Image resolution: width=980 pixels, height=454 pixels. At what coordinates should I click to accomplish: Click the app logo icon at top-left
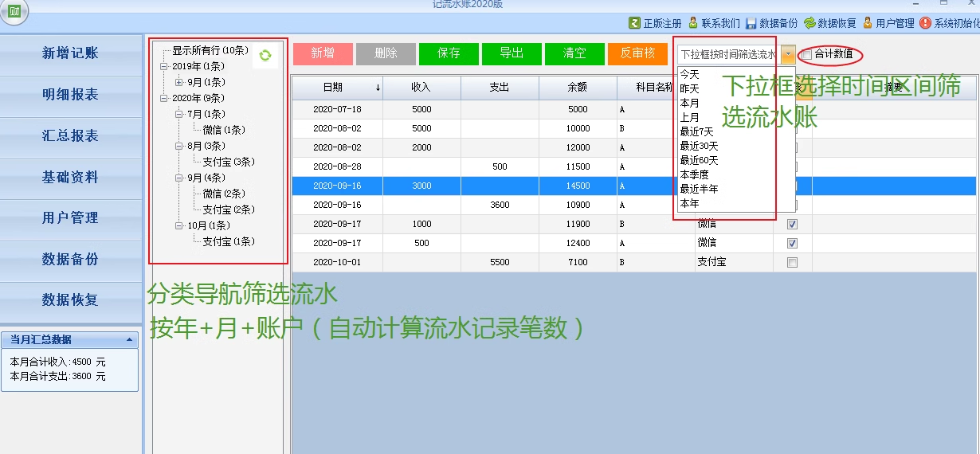14,11
